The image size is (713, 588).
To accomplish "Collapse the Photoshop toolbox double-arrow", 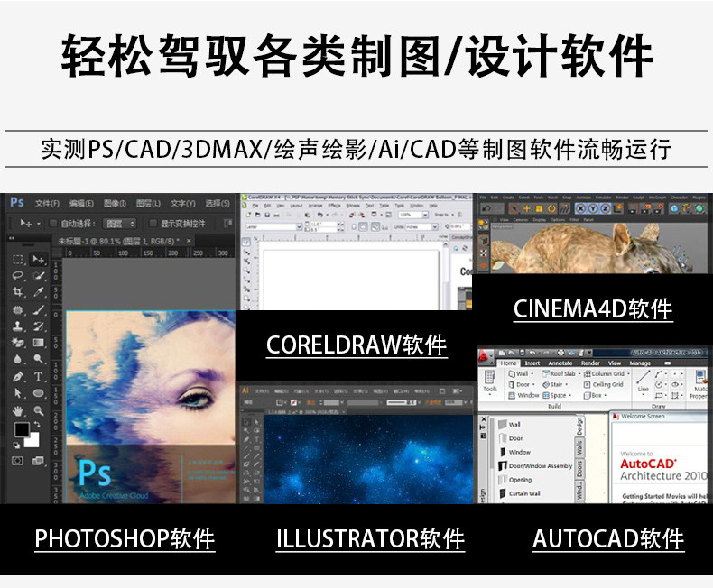I will tap(12, 238).
